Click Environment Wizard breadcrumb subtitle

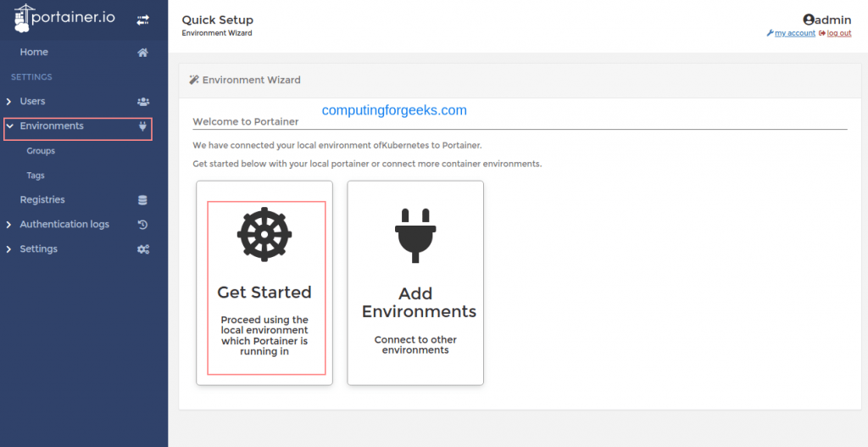click(217, 33)
